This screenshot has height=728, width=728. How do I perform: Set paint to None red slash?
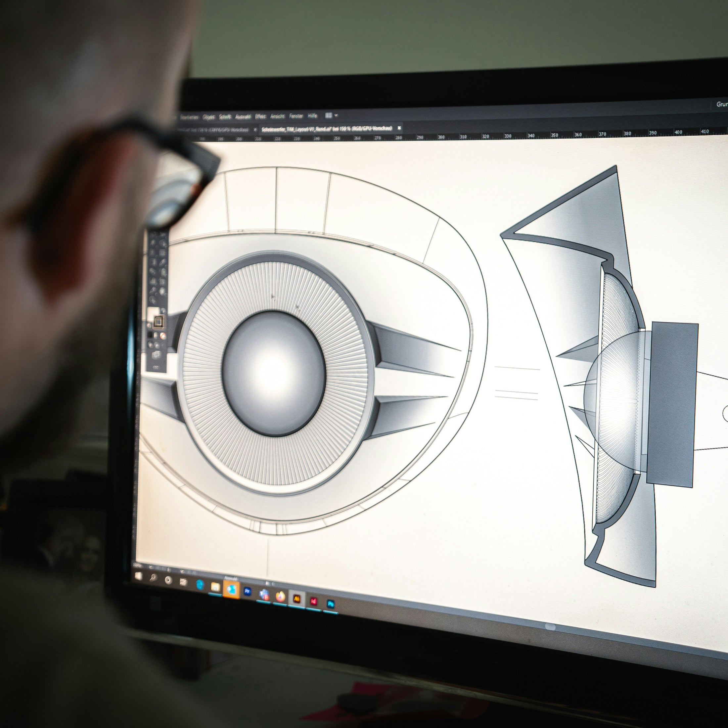coord(163,335)
